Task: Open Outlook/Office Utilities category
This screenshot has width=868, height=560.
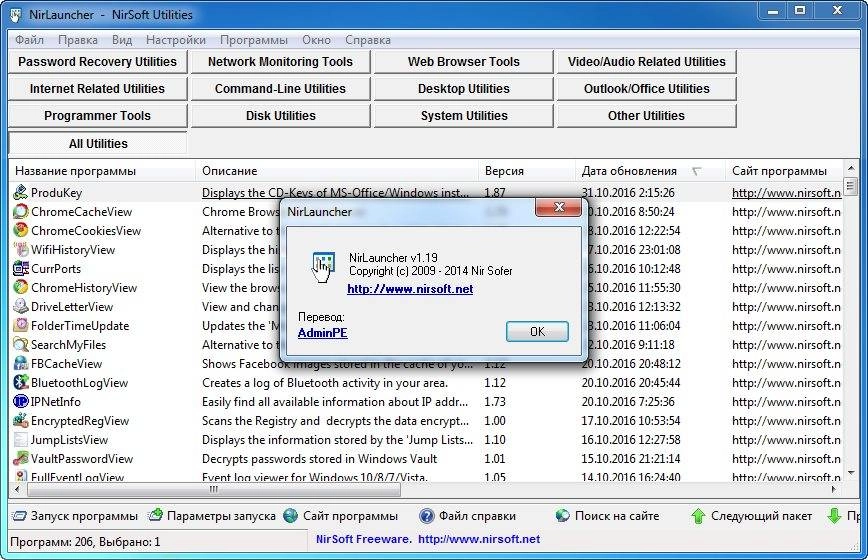Action: pyautogui.click(x=646, y=89)
